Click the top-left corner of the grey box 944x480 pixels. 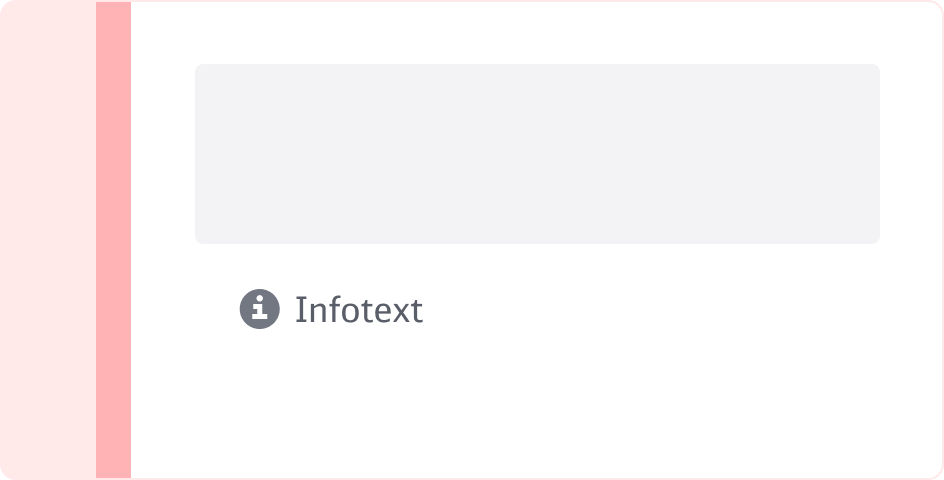click(199, 68)
